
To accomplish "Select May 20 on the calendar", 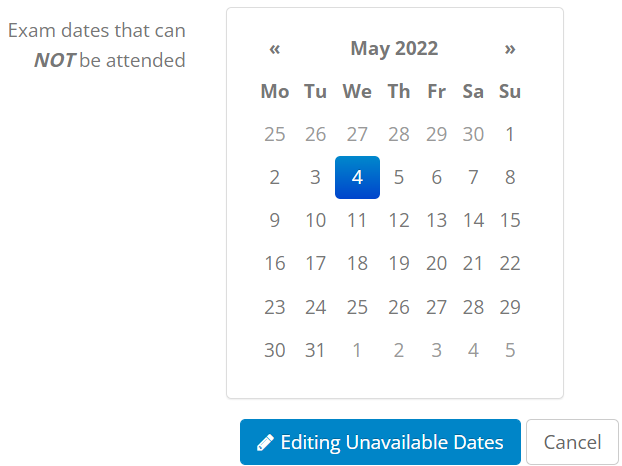I will point(436,264).
